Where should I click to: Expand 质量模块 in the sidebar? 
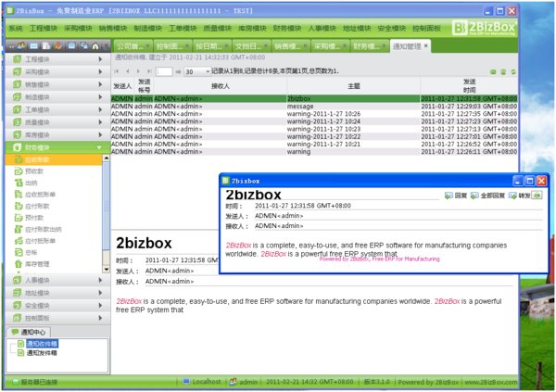[57, 122]
